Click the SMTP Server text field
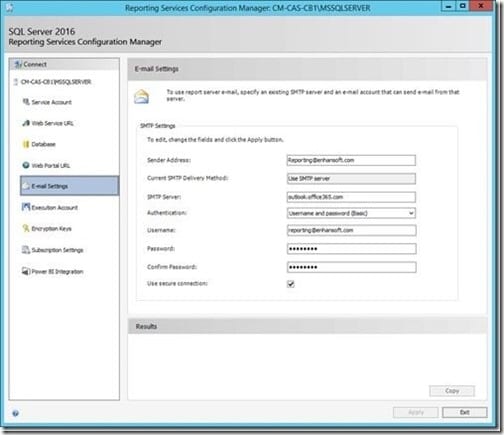This screenshot has width=504, height=435. coord(351,197)
